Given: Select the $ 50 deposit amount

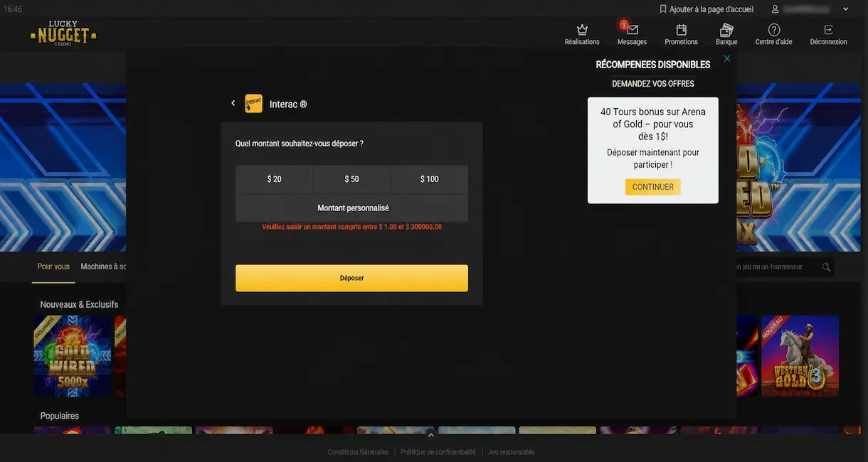Looking at the screenshot, I should pyautogui.click(x=351, y=179).
